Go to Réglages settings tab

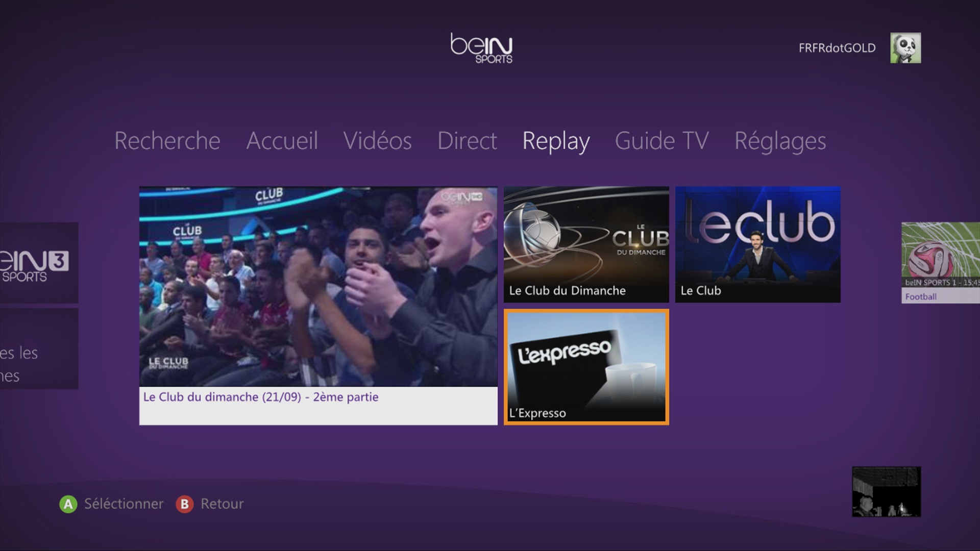[x=780, y=141]
